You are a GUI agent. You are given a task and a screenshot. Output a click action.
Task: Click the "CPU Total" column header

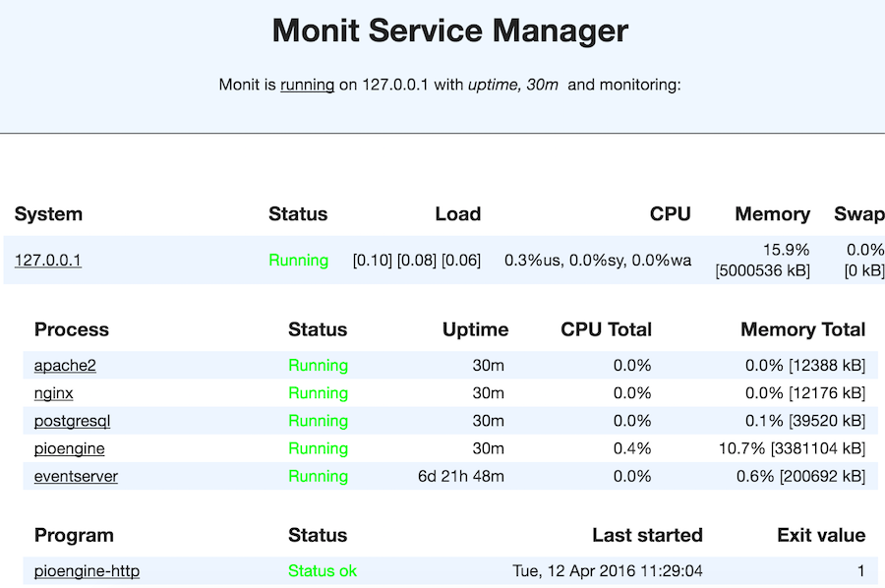[x=606, y=329]
